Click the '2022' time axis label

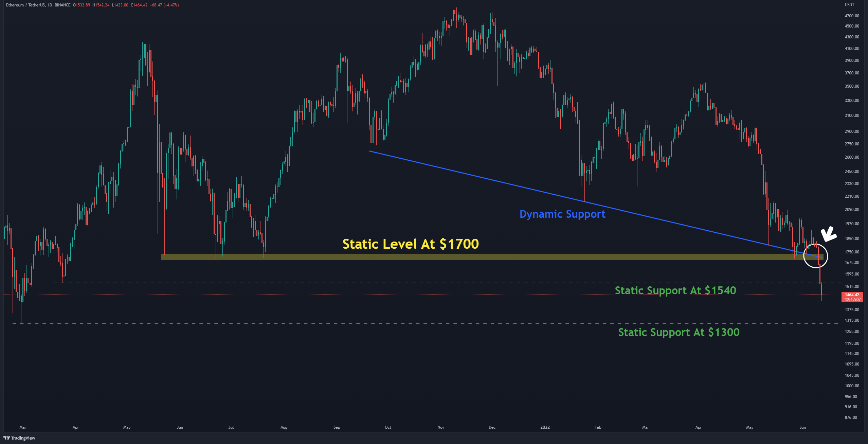[x=545, y=427]
